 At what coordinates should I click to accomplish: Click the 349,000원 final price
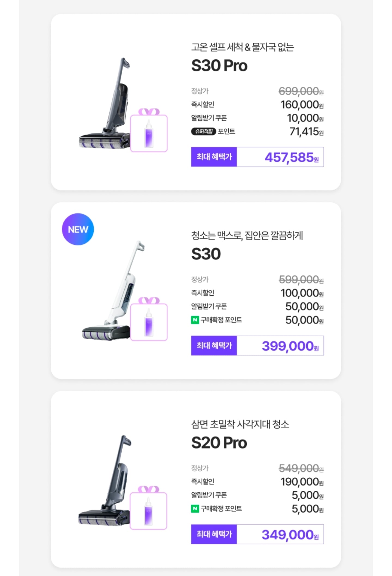pos(290,535)
